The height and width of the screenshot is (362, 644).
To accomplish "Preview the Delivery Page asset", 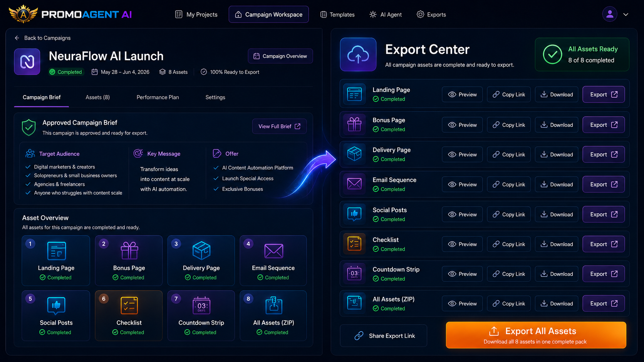I will [x=462, y=154].
